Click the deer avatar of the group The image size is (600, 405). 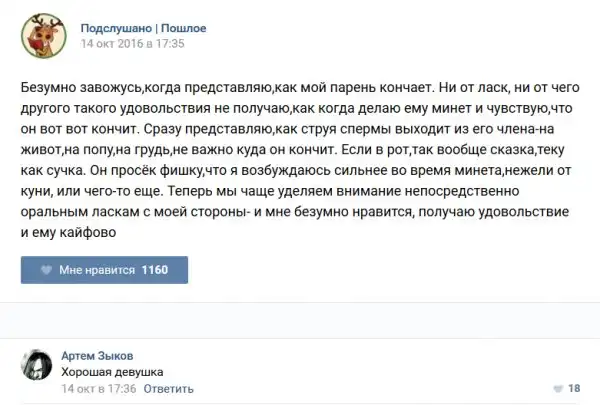click(40, 35)
